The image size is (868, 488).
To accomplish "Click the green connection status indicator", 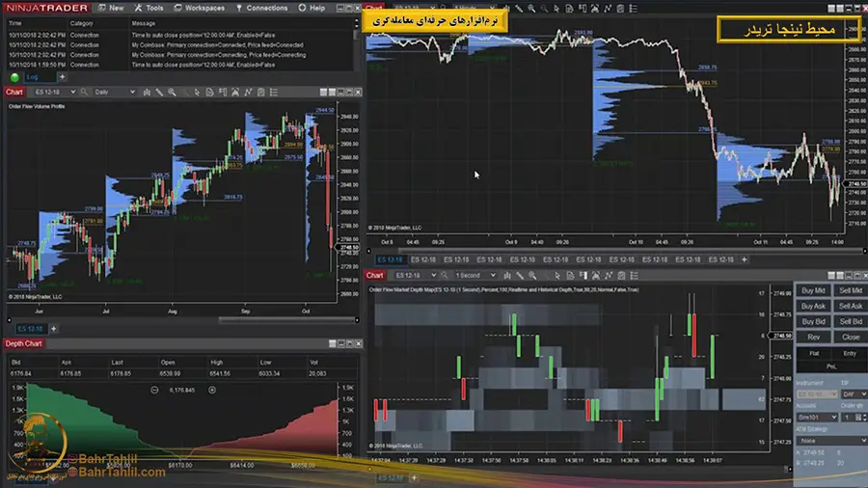I will [14, 77].
